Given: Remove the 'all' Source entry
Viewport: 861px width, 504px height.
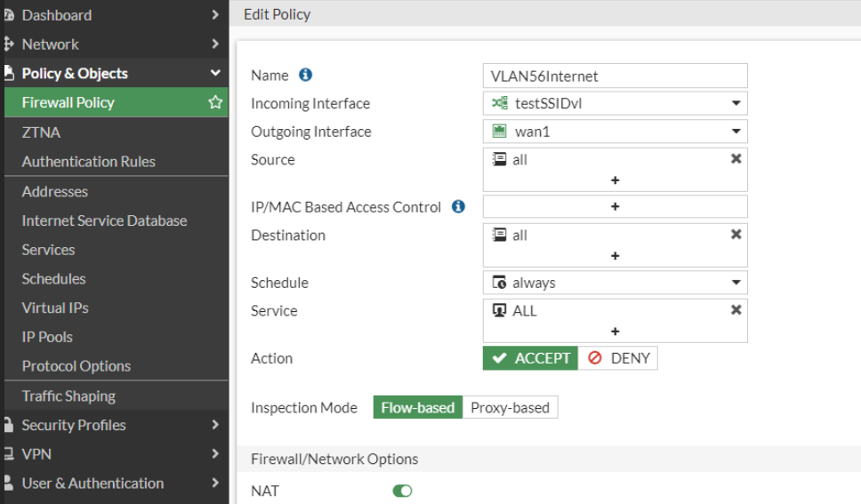Looking at the screenshot, I should pos(736,159).
